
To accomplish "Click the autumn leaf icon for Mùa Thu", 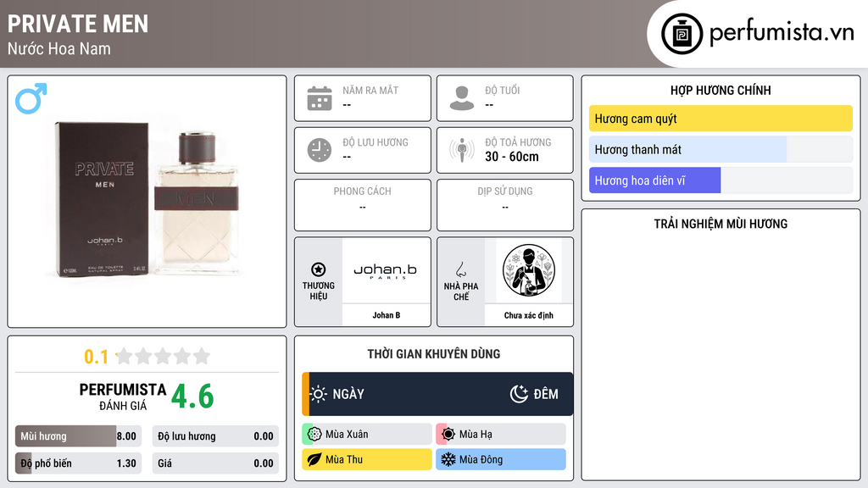I will [x=314, y=459].
